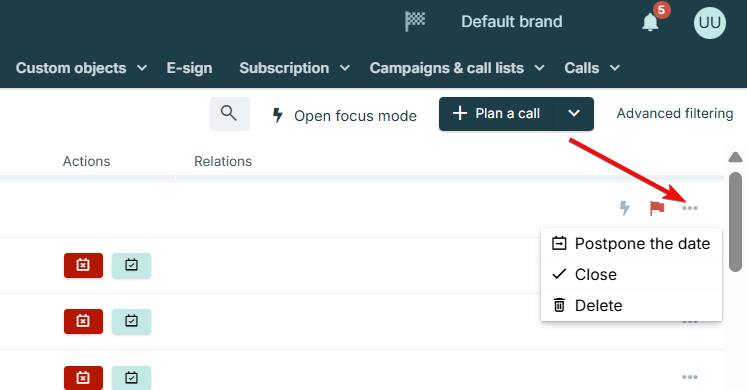Viewport: 747px width, 390px height.
Task: Select the Default brand label
Action: [x=512, y=21]
